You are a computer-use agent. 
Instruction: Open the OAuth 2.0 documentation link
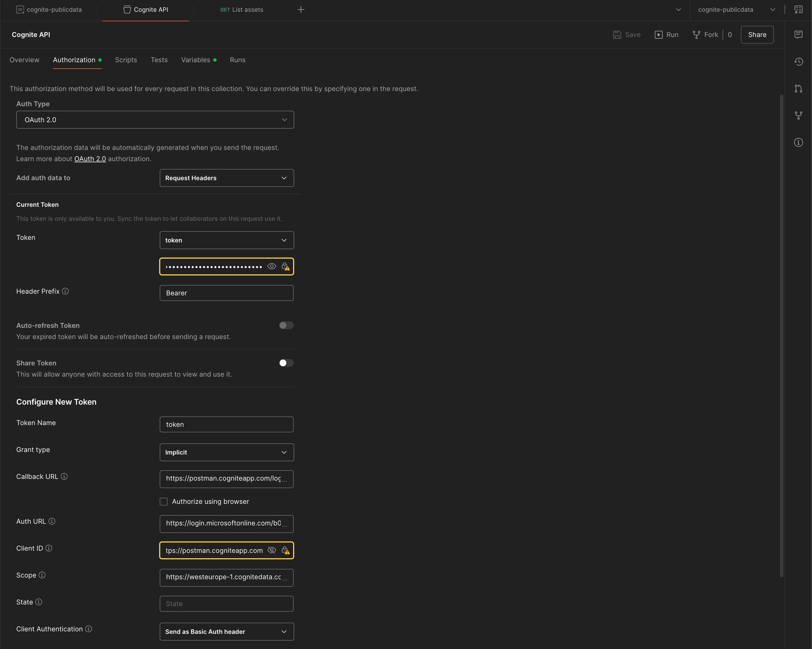[x=90, y=159]
